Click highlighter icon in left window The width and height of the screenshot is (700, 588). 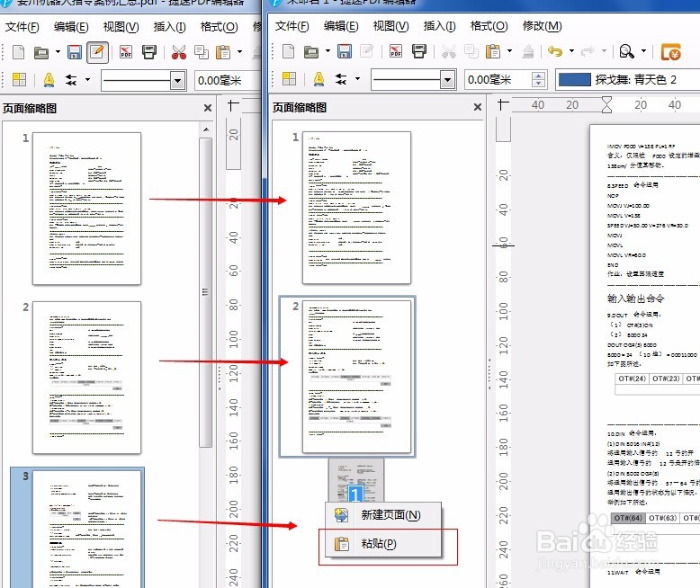click(x=49, y=80)
